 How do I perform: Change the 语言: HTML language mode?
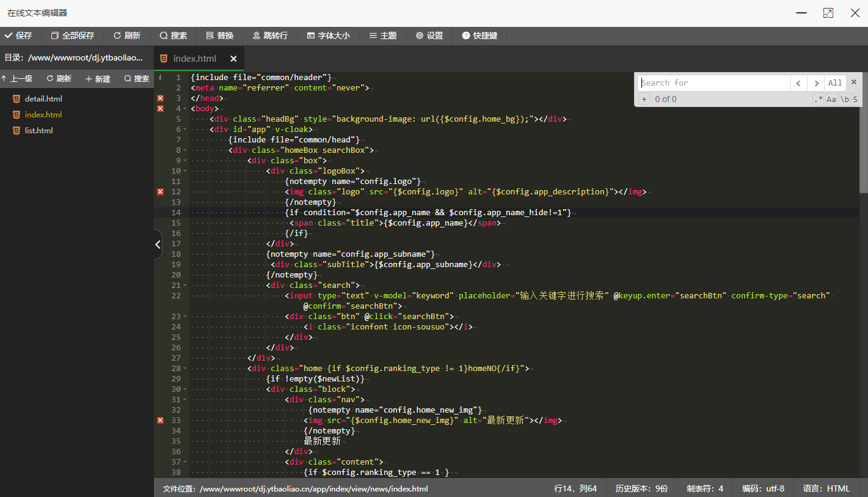[x=826, y=488]
